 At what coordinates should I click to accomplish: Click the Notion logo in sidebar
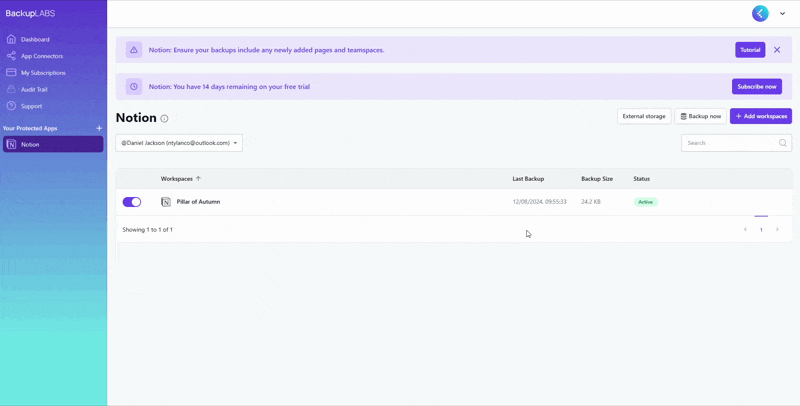[x=11, y=144]
